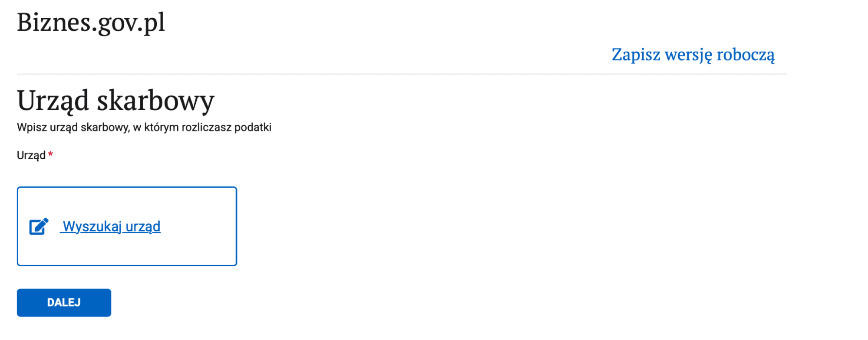Open the Wyszukaj urząd search link
The width and height of the screenshot is (868, 340).
pos(111,226)
